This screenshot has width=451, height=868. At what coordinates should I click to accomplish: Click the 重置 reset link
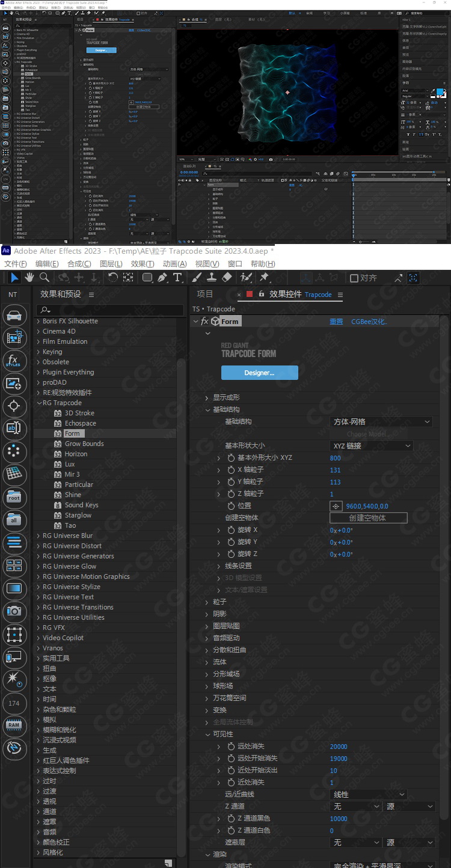click(x=336, y=322)
